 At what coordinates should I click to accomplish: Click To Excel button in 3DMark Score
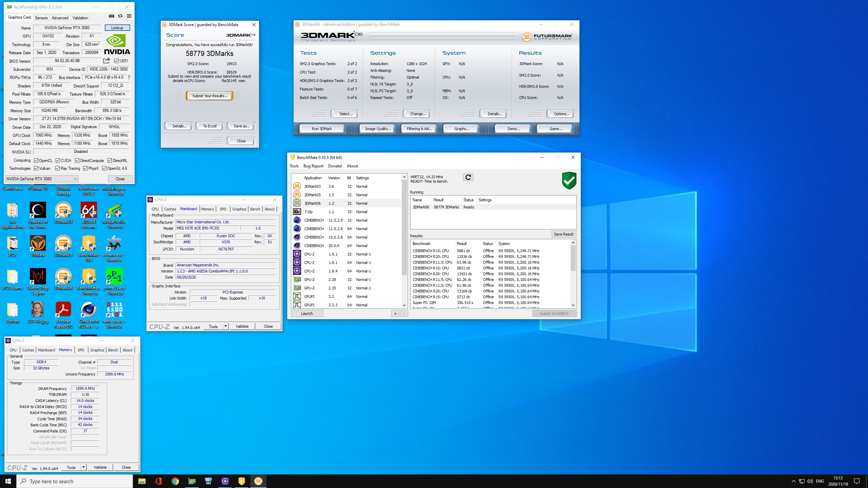point(210,126)
